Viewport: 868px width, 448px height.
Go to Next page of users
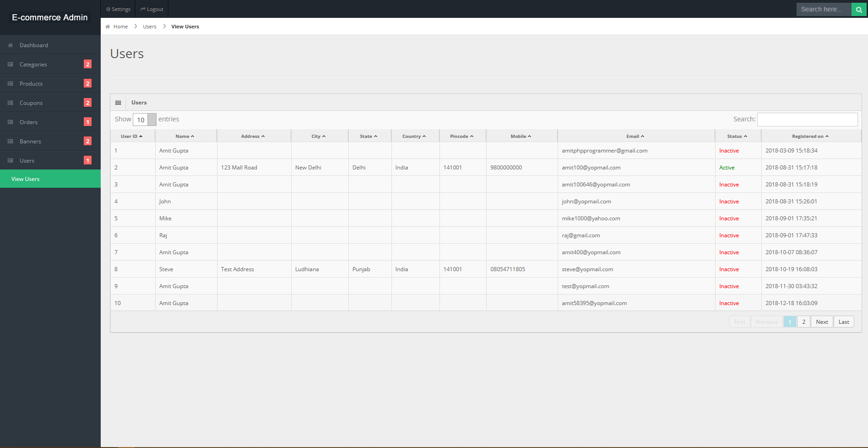tap(822, 322)
